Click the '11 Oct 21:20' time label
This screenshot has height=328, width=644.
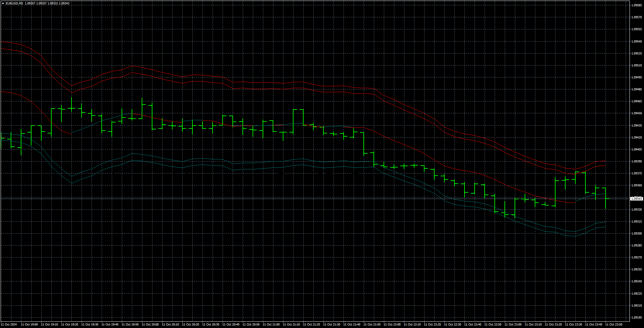pos(311,325)
